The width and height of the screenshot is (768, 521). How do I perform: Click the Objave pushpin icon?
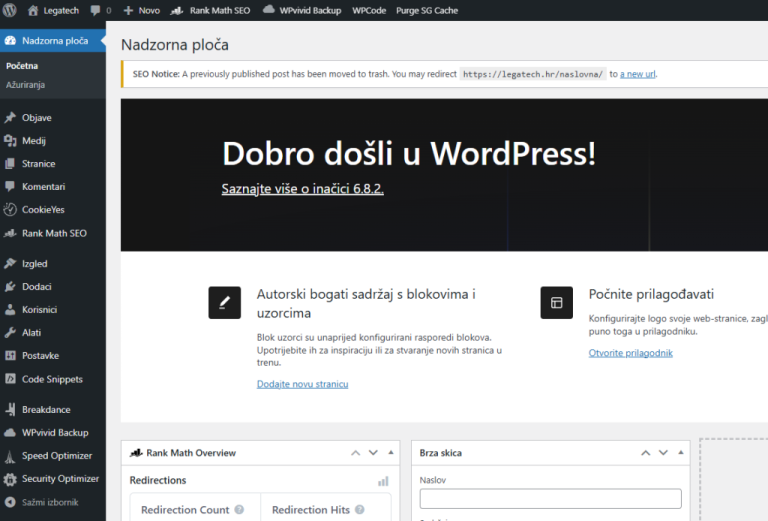(x=10, y=118)
